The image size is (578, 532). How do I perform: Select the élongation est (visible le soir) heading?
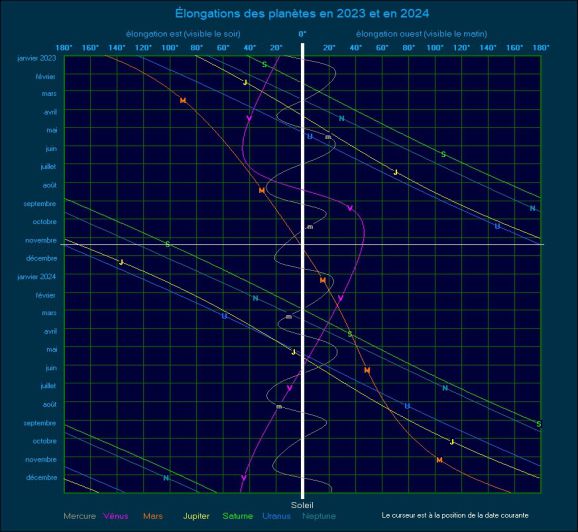(183, 34)
